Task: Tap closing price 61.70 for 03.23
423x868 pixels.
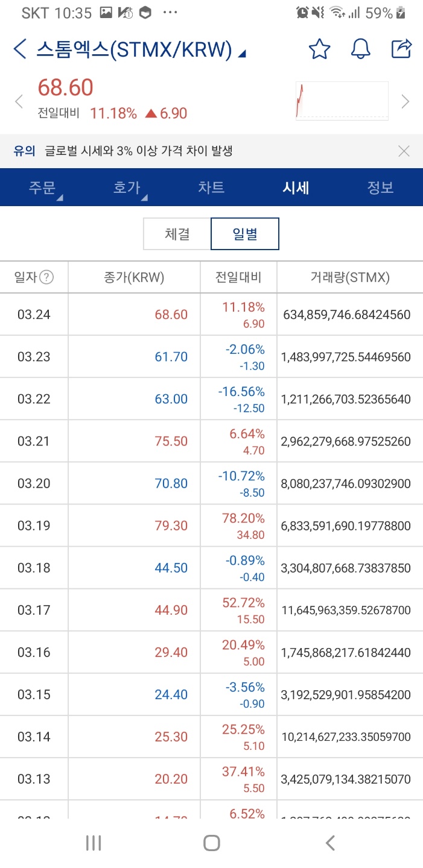Action: (x=171, y=357)
